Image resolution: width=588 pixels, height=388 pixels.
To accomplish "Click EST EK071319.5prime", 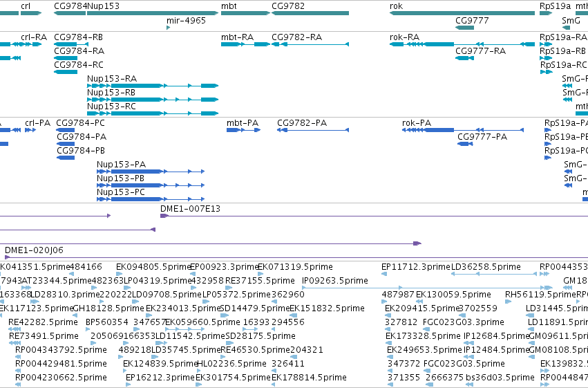I will click(x=295, y=267).
